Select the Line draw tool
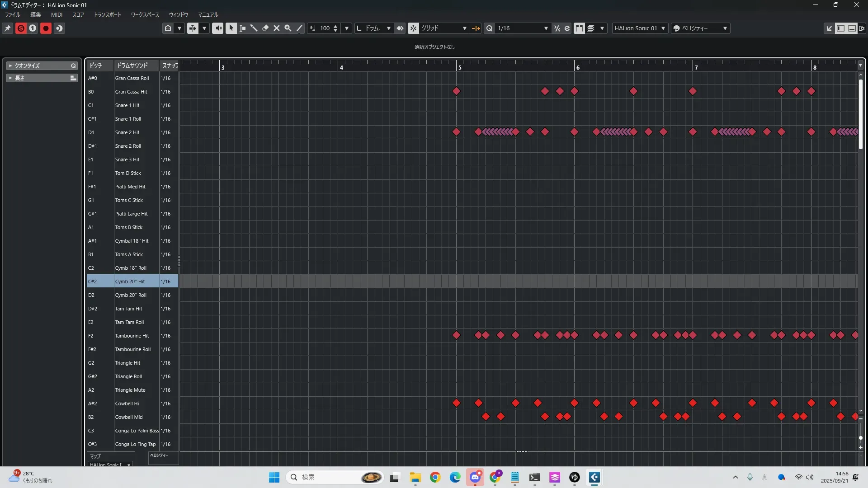Viewport: 868px width, 488px height. pos(299,28)
